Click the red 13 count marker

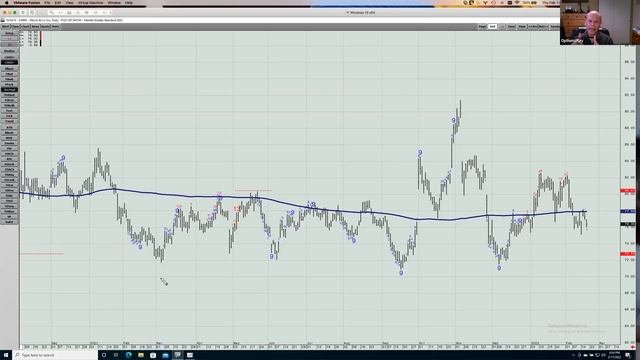click(237, 209)
